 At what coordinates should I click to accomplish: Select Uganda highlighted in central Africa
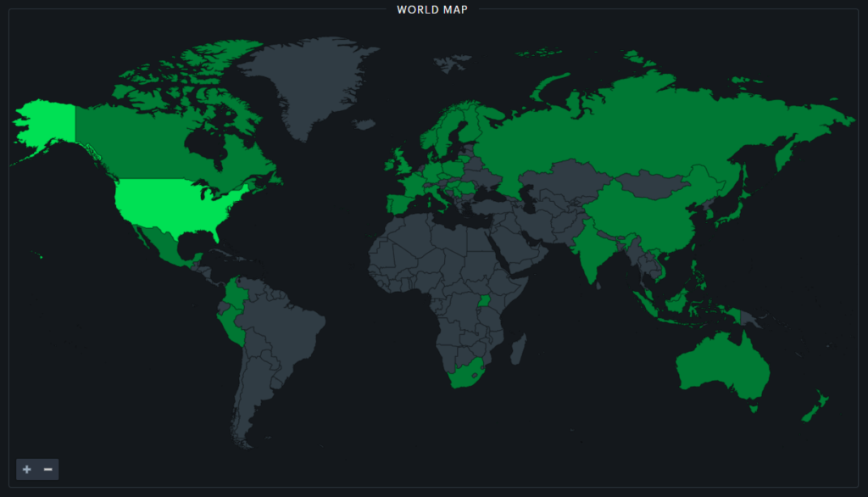tap(484, 301)
